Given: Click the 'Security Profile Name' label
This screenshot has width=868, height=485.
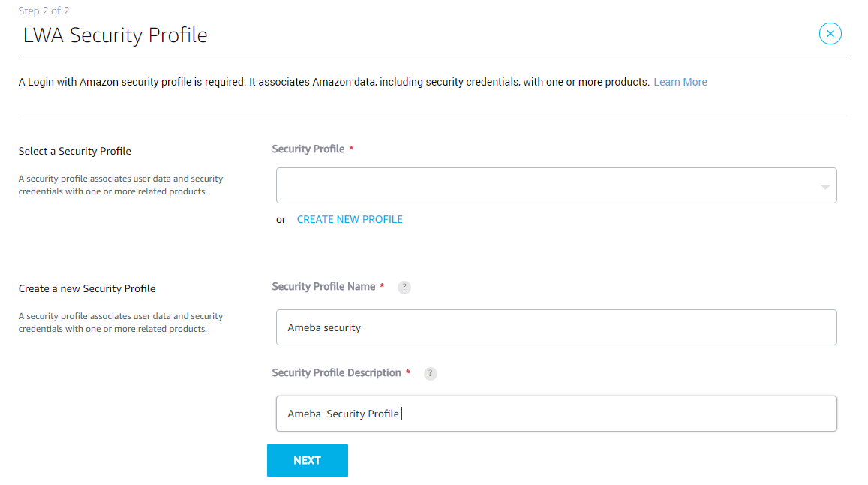Looking at the screenshot, I should coord(323,287).
